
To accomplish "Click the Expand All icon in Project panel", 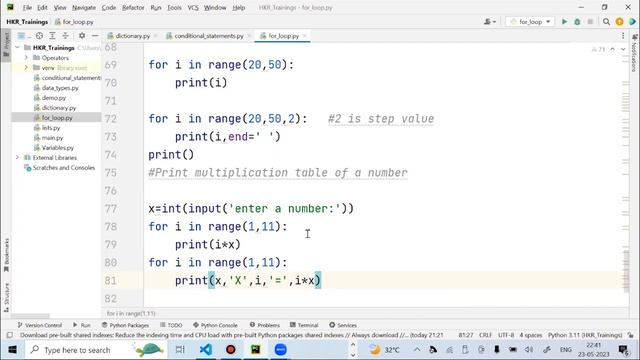I will 52,36.
